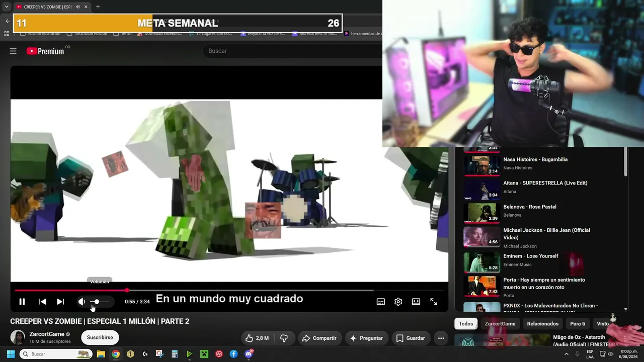Open the ZarcortGame channel name link
Screen dimensions: 644x362
tap(47, 334)
